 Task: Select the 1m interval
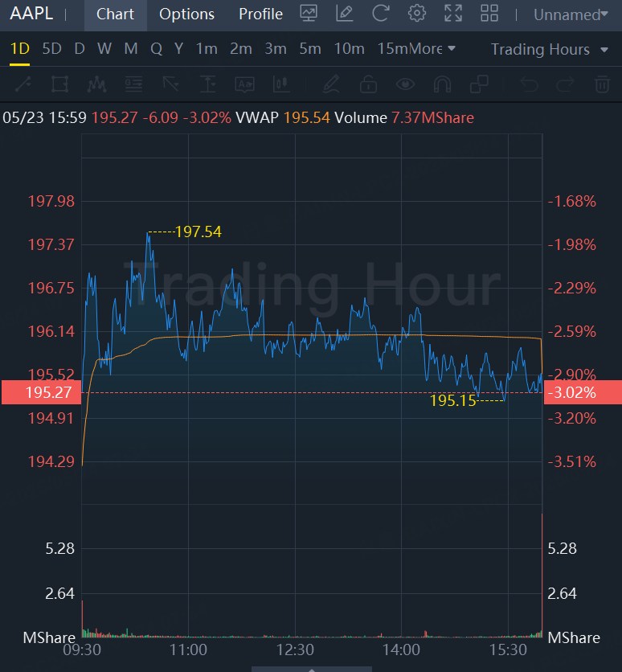click(207, 48)
